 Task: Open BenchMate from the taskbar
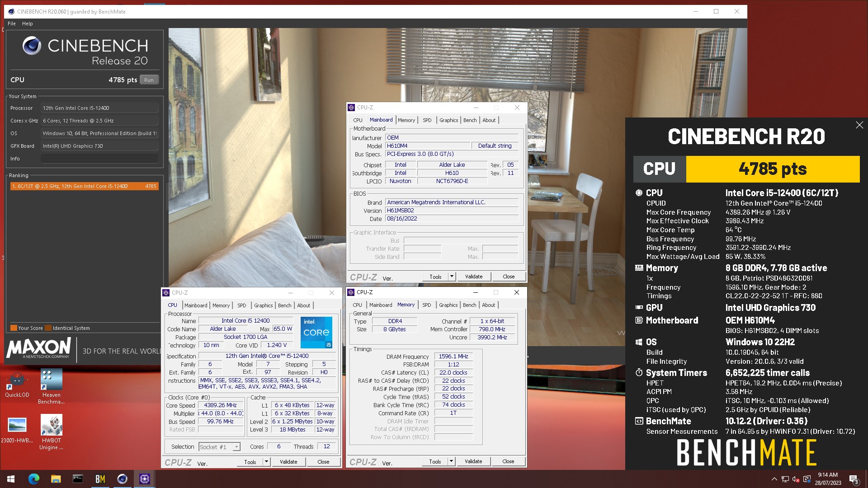[100, 479]
